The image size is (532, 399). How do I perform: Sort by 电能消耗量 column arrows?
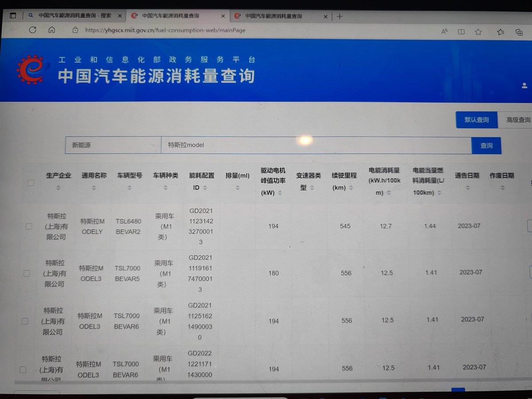click(388, 193)
